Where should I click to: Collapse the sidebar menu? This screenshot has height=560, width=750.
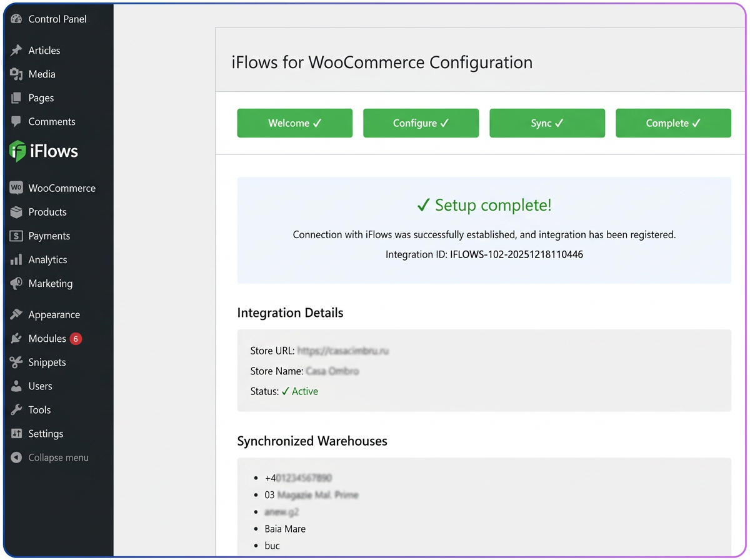57,457
